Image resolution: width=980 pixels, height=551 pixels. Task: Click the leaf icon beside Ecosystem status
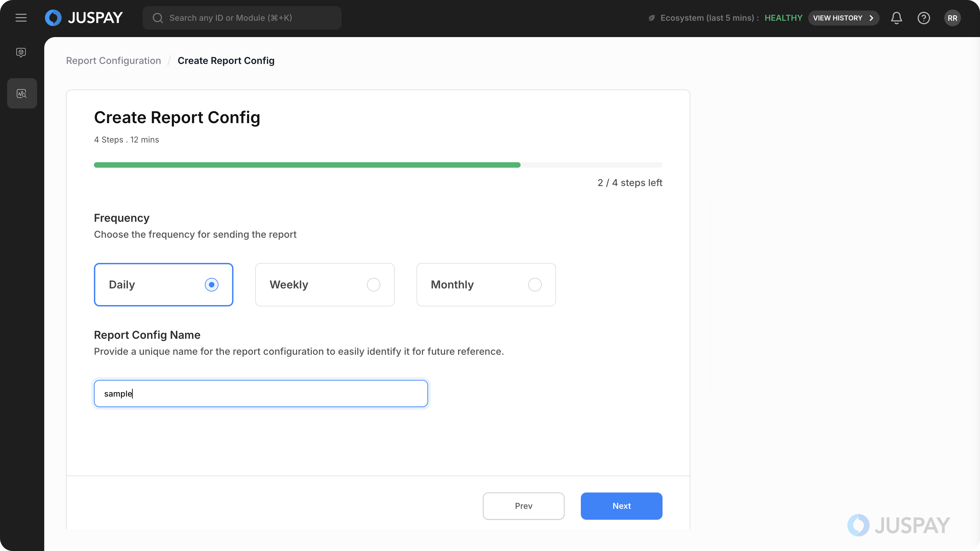click(652, 18)
